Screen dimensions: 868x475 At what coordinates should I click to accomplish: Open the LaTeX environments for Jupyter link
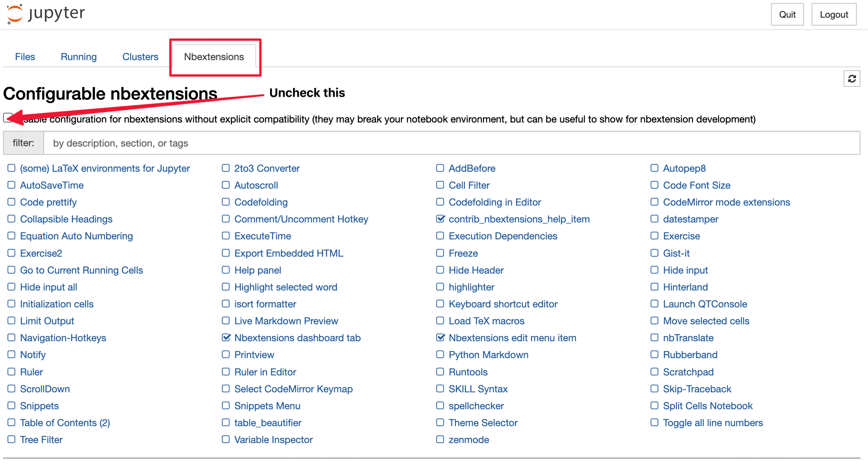[105, 168]
